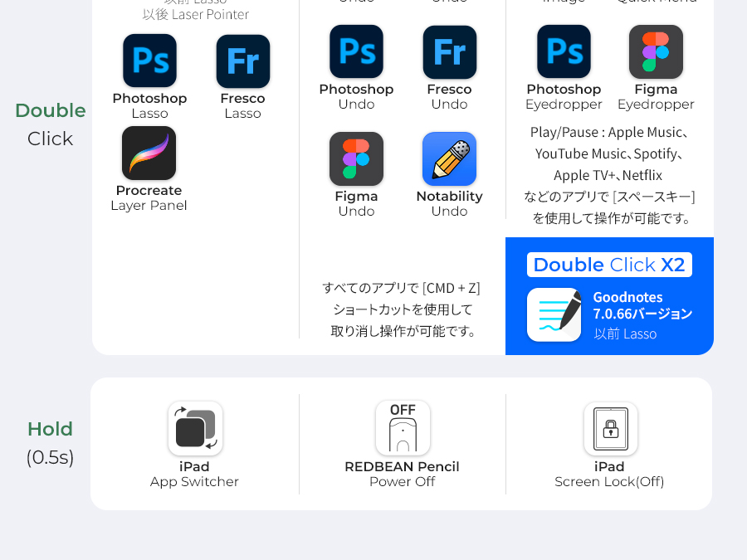The height and width of the screenshot is (560, 747).
Task: Click the 'Goodnotes' title in the blue panel
Action: (x=628, y=297)
